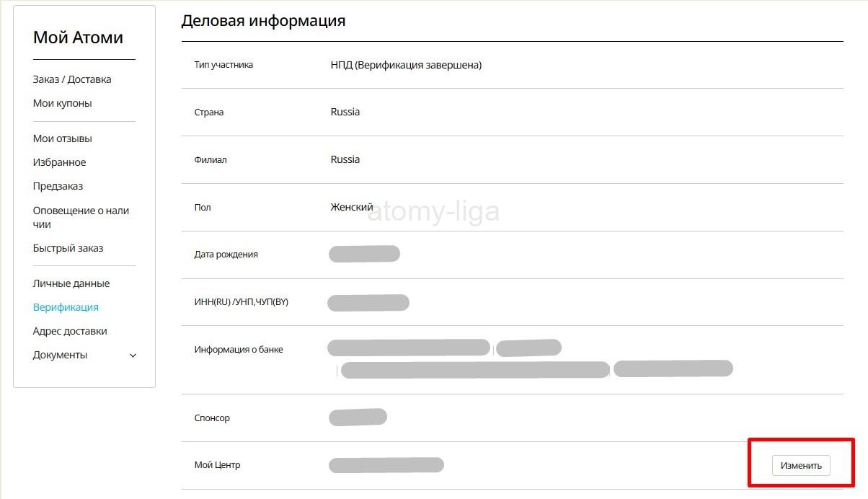Click the Мой Атоми sidebar heading

point(78,37)
